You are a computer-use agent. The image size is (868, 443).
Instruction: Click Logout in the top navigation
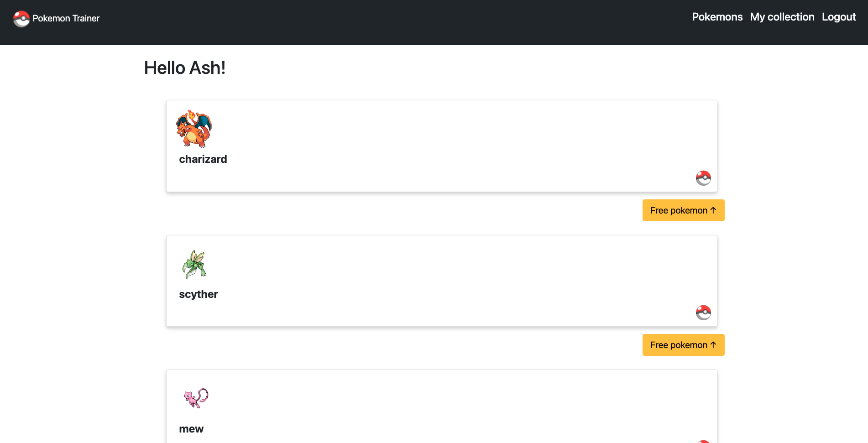[x=839, y=17]
